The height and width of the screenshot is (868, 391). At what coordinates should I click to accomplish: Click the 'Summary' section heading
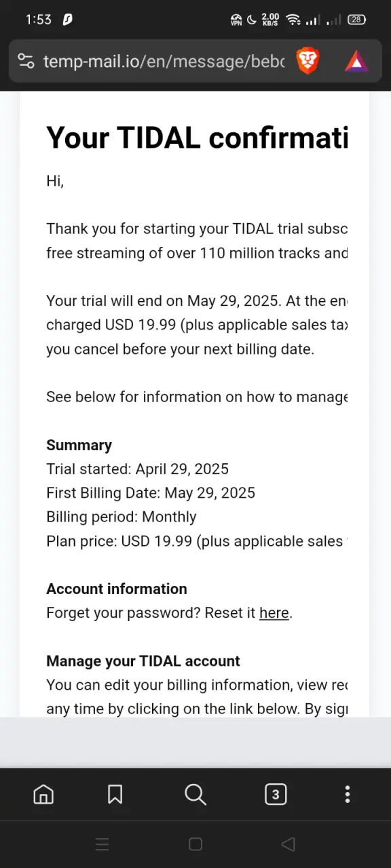(79, 446)
